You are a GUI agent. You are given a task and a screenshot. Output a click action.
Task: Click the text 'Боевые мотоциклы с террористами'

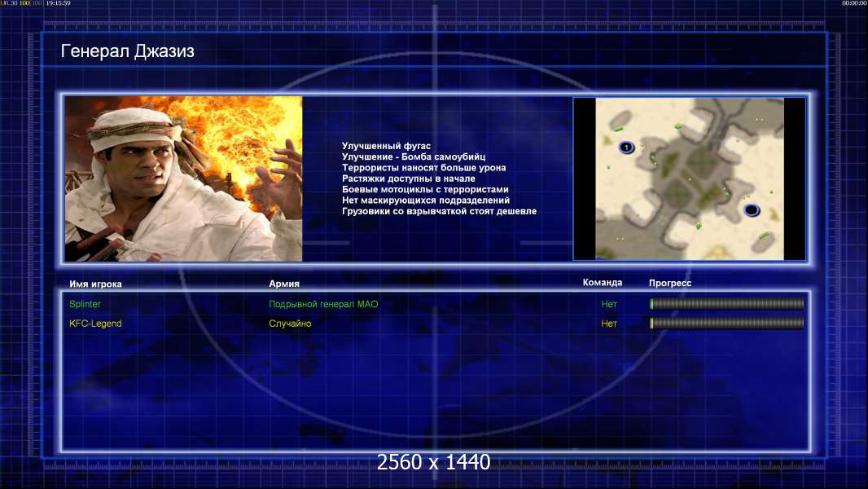tap(425, 189)
